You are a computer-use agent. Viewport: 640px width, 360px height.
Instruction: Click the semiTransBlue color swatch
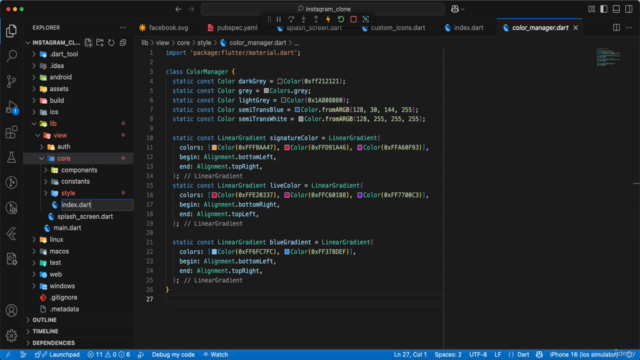tap(297, 109)
